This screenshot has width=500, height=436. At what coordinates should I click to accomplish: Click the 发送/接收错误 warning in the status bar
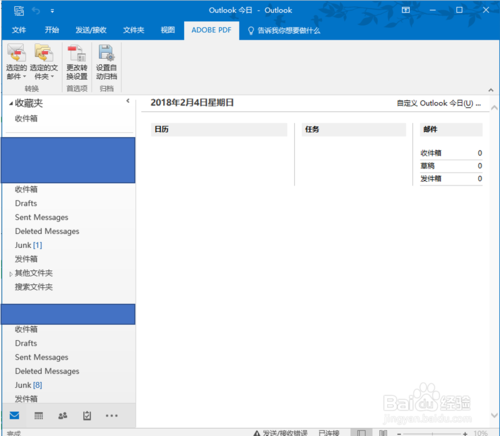(x=280, y=433)
